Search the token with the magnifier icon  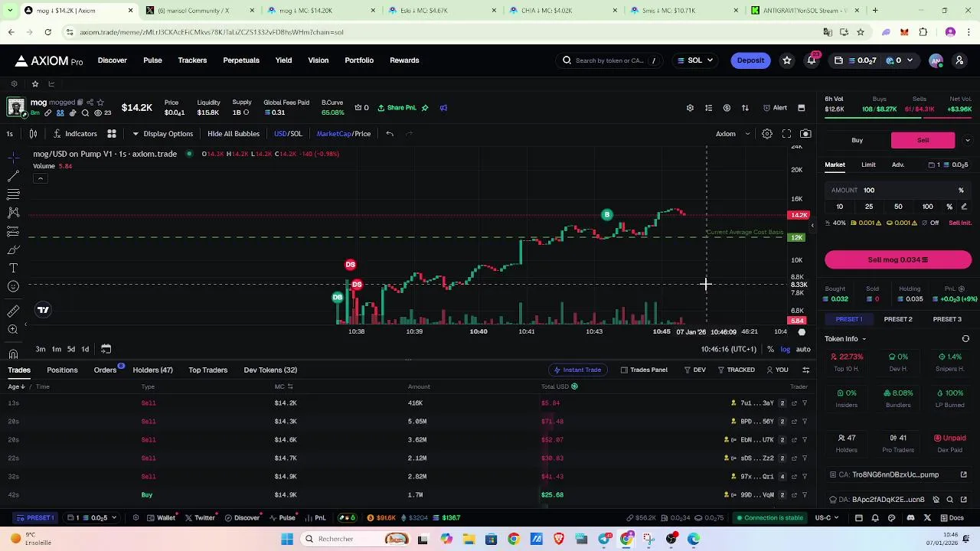pyautogui.click(x=85, y=113)
